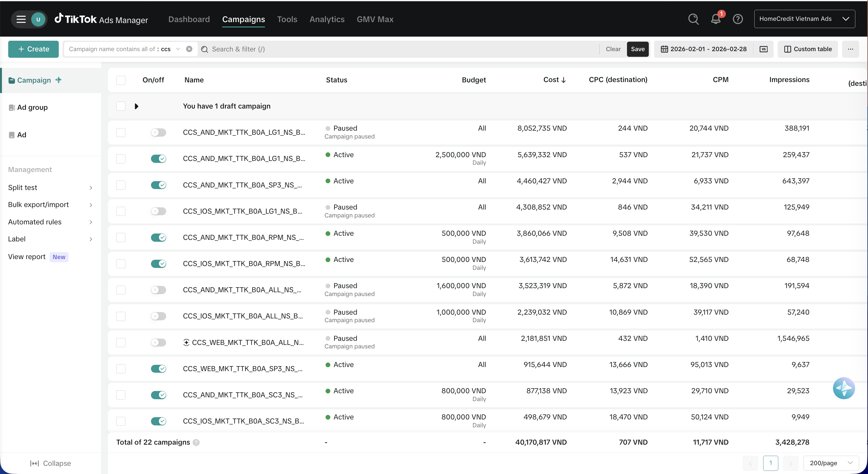The height and width of the screenshot is (474, 868).
Task: Open the floating AI assistant icon
Action: pos(844,388)
